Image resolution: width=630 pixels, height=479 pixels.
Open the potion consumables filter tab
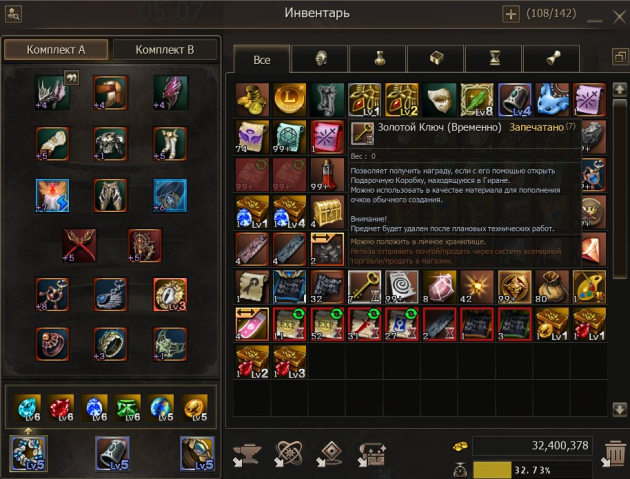point(378,59)
